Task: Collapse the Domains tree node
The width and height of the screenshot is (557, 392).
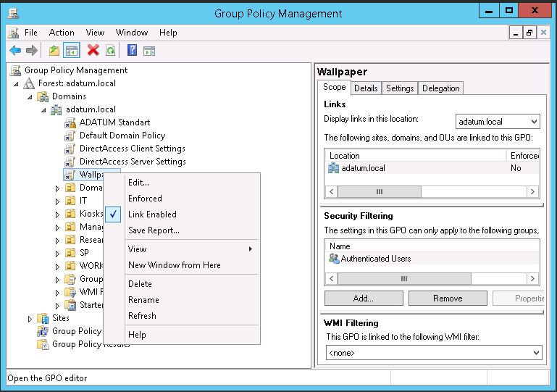Action: (x=30, y=97)
